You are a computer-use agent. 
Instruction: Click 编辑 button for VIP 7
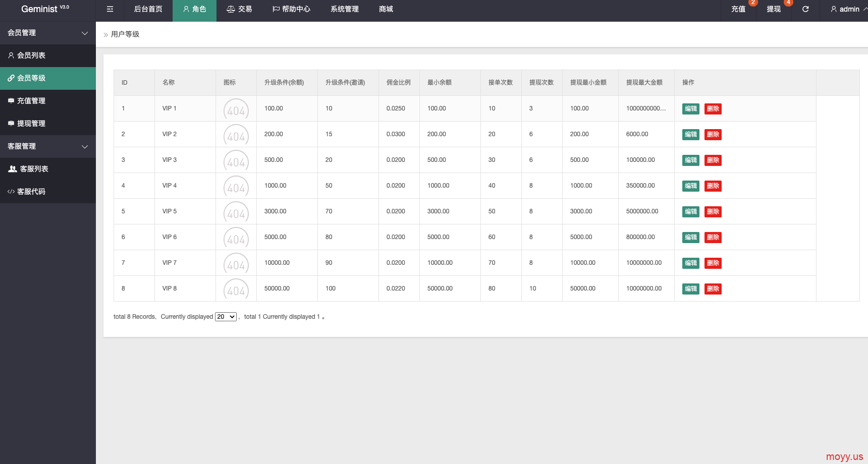[x=691, y=263]
